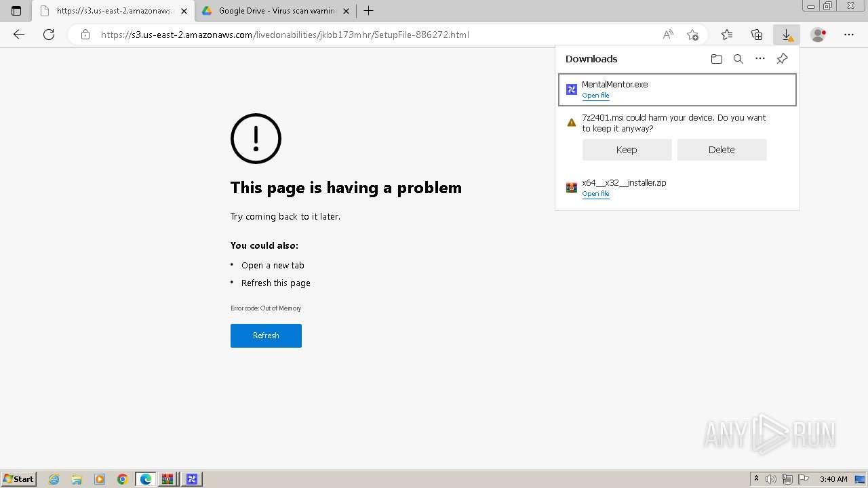868x488 pixels.
Task: Click warning icon beside 7z2401.msi
Action: pos(572,123)
